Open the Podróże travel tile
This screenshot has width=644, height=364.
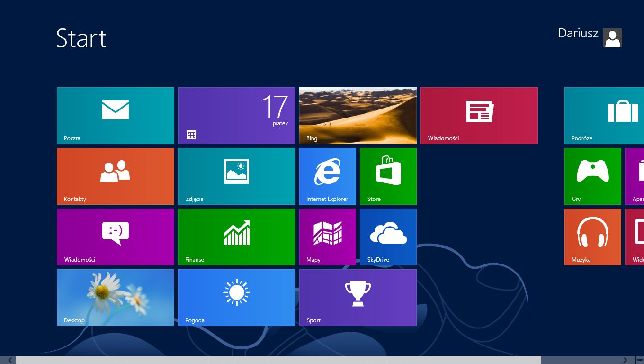click(604, 116)
